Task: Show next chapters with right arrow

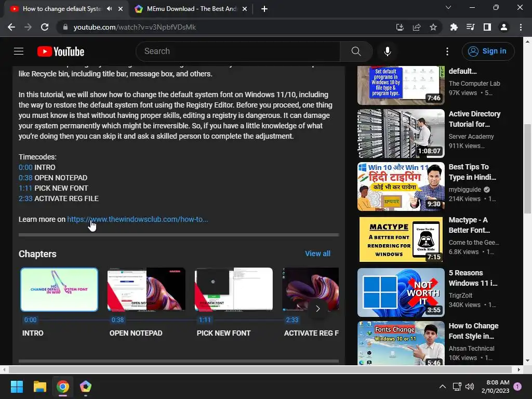Action: coord(317,309)
